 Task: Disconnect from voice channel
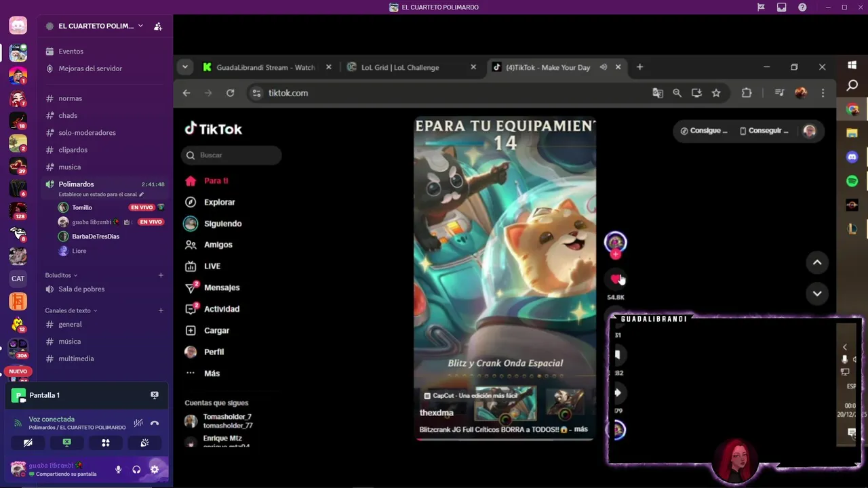click(x=155, y=423)
